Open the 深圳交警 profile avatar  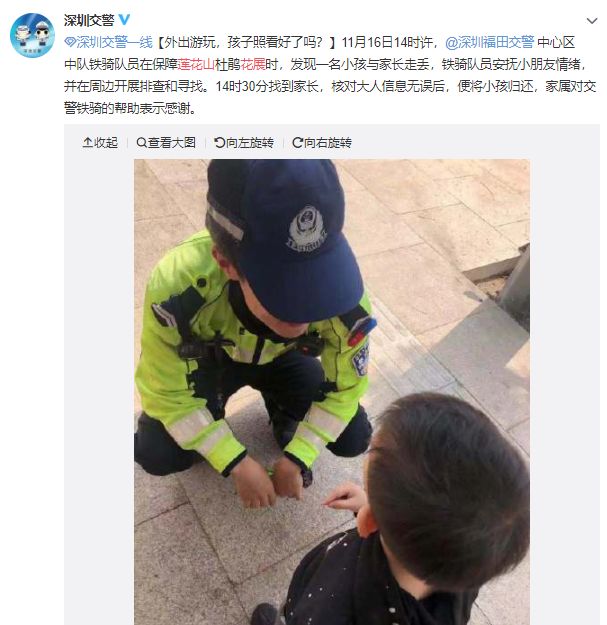coord(32,35)
